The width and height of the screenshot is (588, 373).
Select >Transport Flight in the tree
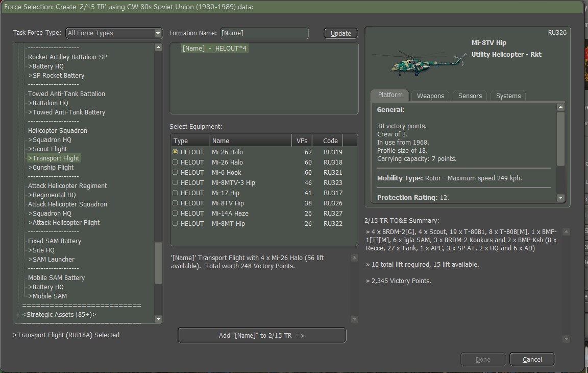pos(54,158)
